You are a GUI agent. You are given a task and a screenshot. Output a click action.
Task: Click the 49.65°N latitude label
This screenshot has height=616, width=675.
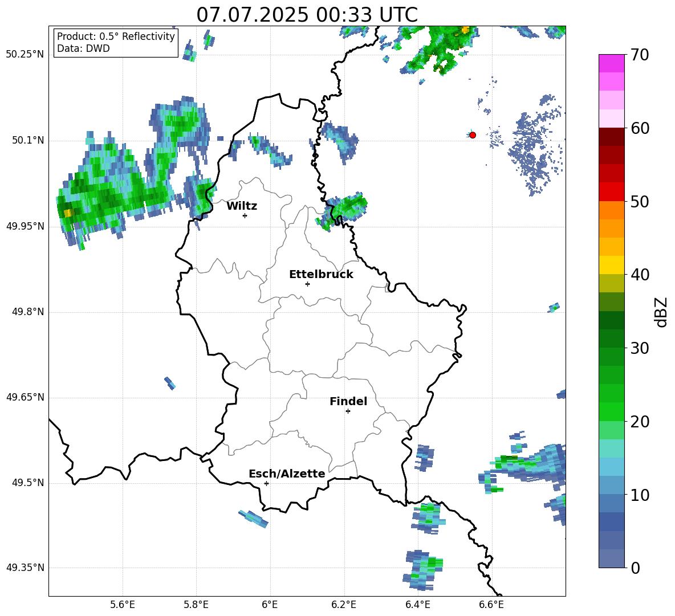tap(25, 397)
